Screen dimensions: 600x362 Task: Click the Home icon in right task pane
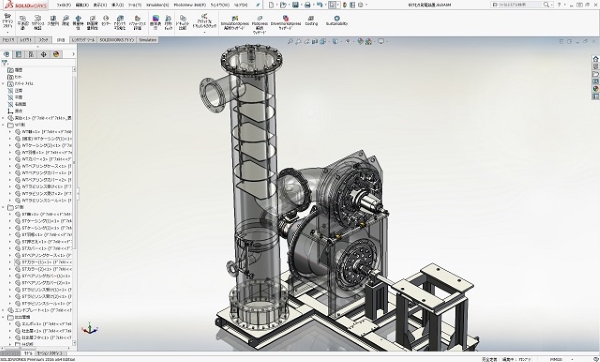coord(595,59)
